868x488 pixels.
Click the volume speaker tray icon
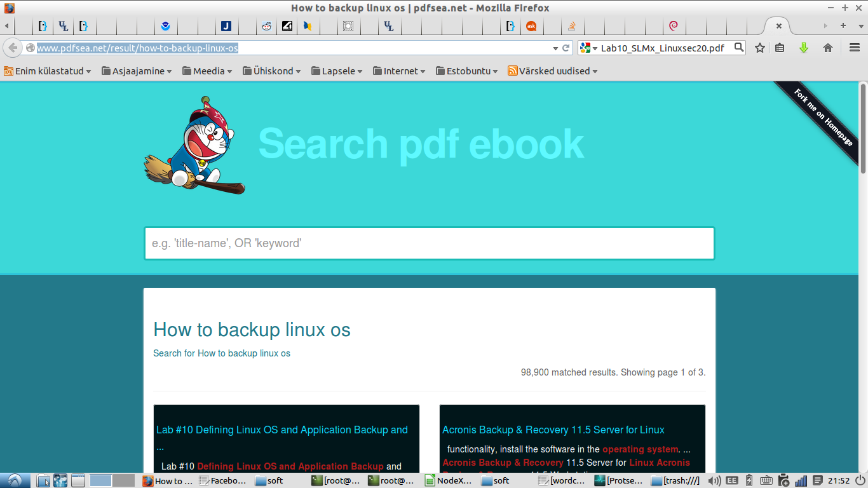[714, 481]
